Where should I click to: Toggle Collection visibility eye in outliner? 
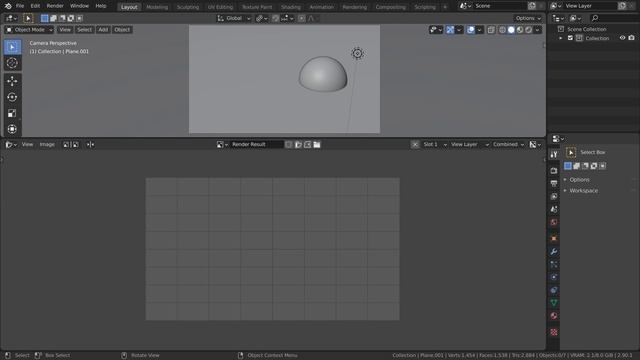click(x=622, y=38)
